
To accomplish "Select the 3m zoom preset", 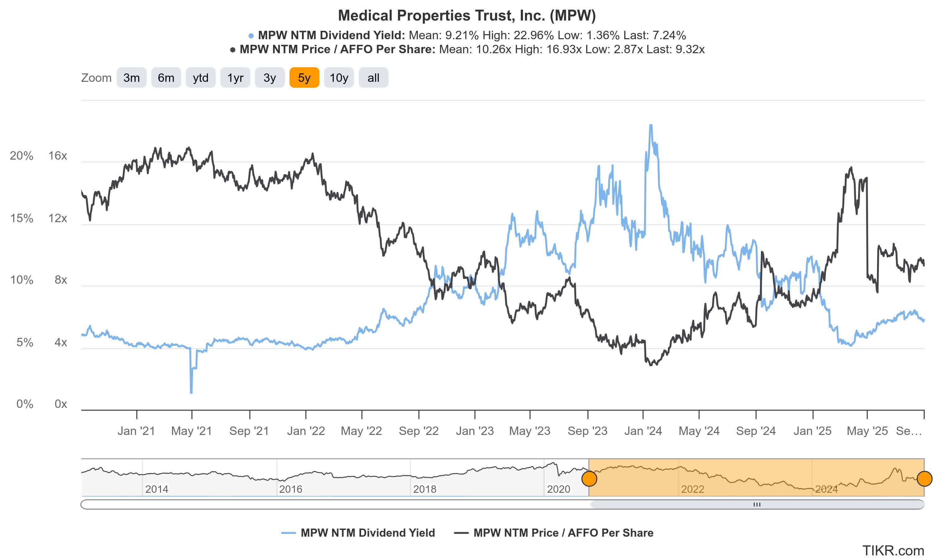I will (131, 78).
